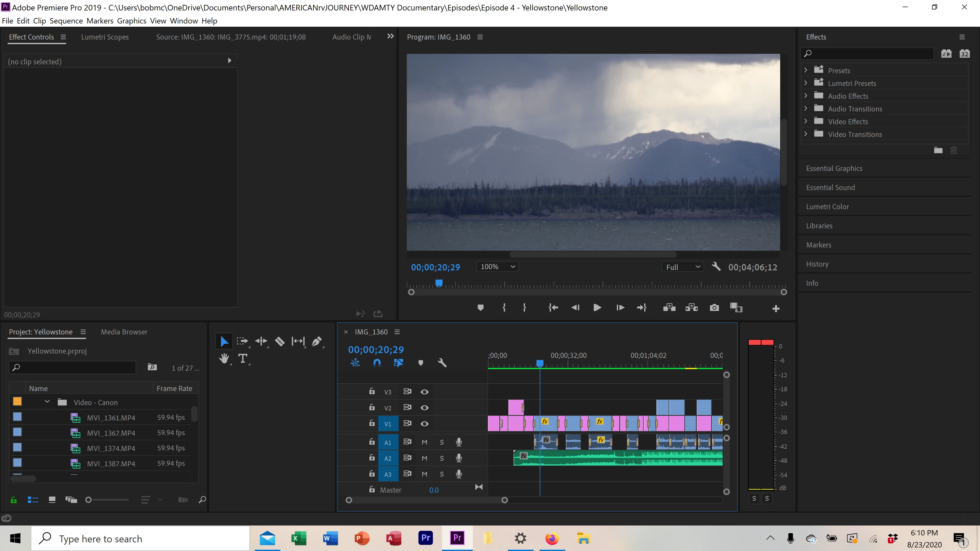Toggle Snap magnet in timeline
Viewport: 980px width, 551px height.
tap(377, 363)
